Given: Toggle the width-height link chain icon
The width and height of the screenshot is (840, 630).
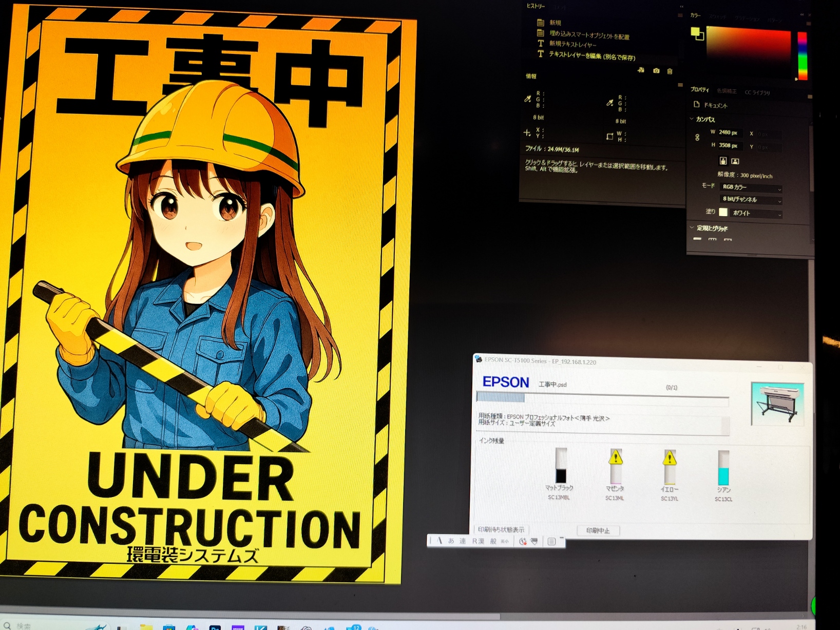Looking at the screenshot, I should [x=697, y=138].
